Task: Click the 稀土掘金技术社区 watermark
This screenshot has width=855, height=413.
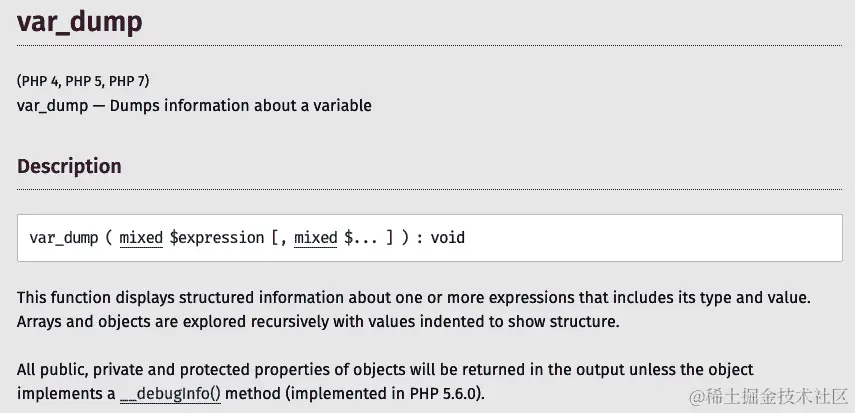Action: pyautogui.click(x=769, y=396)
